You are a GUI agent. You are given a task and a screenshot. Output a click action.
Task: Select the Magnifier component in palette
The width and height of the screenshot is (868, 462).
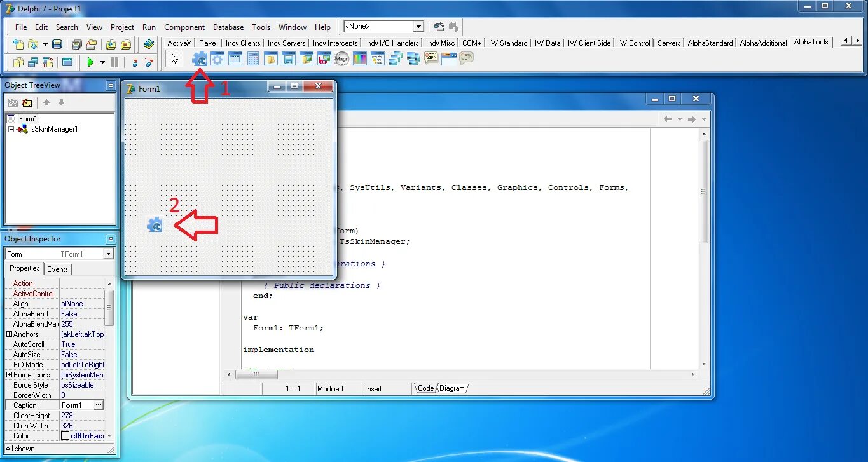pos(342,59)
